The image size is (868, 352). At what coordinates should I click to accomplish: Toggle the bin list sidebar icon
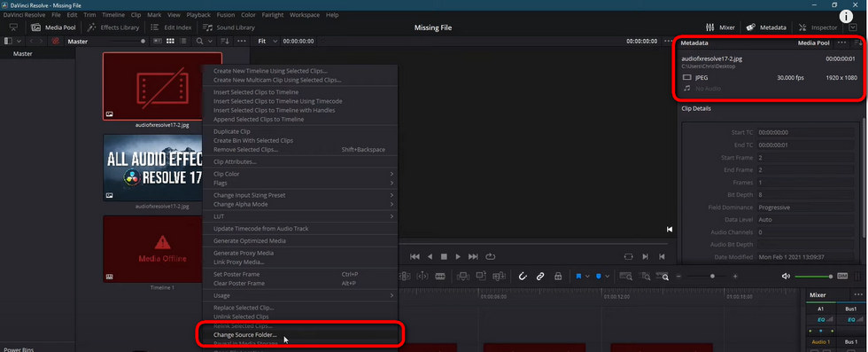click(x=8, y=41)
